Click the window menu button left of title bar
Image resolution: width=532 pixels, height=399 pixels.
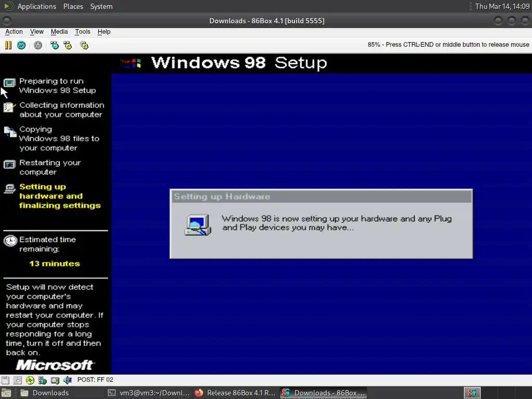click(x=7, y=21)
